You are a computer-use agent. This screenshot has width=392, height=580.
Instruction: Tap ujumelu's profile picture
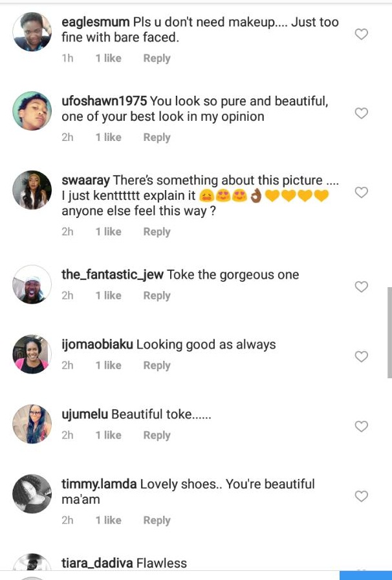(x=32, y=424)
